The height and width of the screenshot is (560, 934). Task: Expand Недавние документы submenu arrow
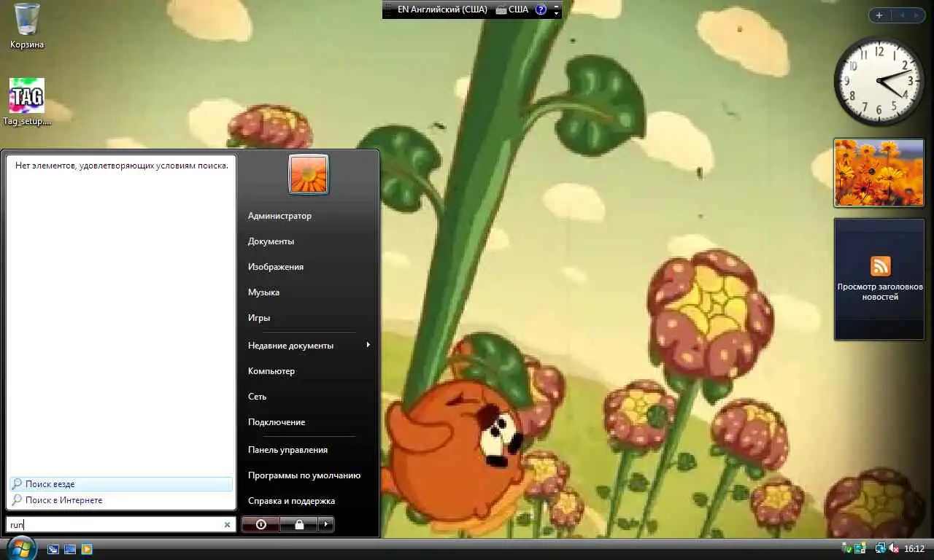pyautogui.click(x=368, y=345)
